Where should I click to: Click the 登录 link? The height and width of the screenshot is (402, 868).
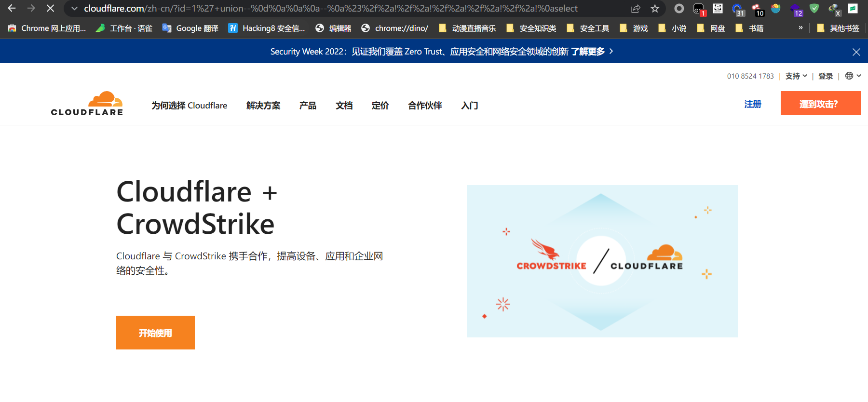point(826,76)
